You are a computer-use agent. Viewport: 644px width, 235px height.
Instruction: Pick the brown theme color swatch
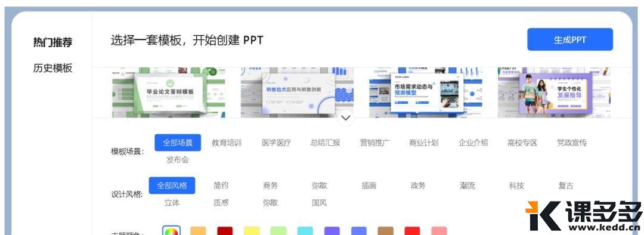click(x=386, y=231)
